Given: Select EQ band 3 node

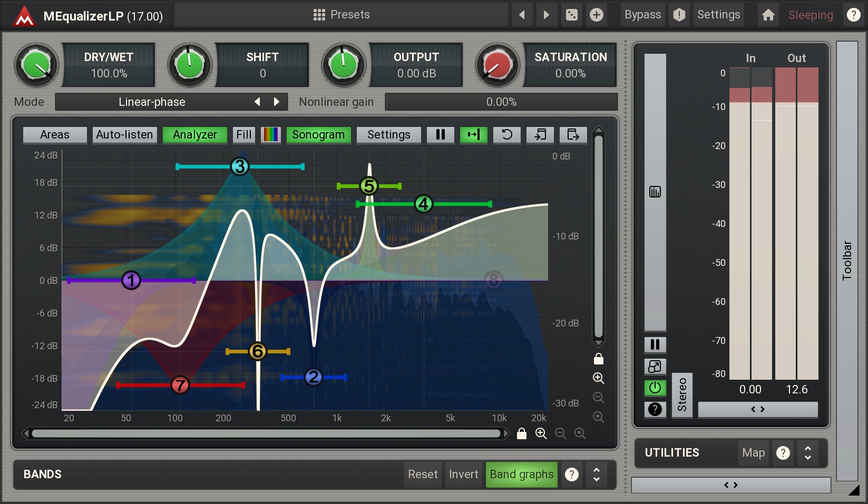Looking at the screenshot, I should point(240,167).
